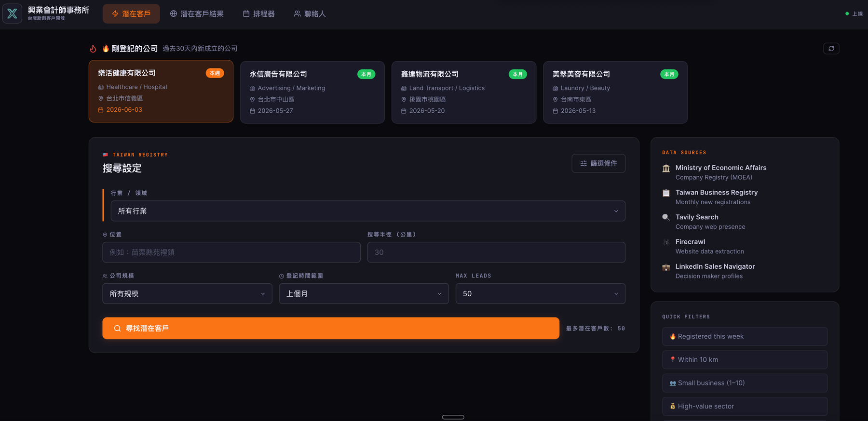868x421 pixels.
Task: Click the refresh icon button
Action: coord(831,49)
